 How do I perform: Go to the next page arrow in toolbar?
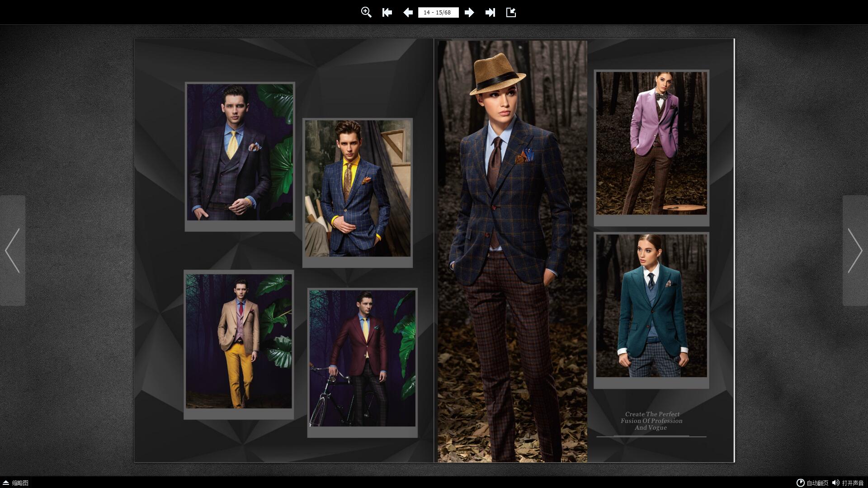[x=469, y=12]
